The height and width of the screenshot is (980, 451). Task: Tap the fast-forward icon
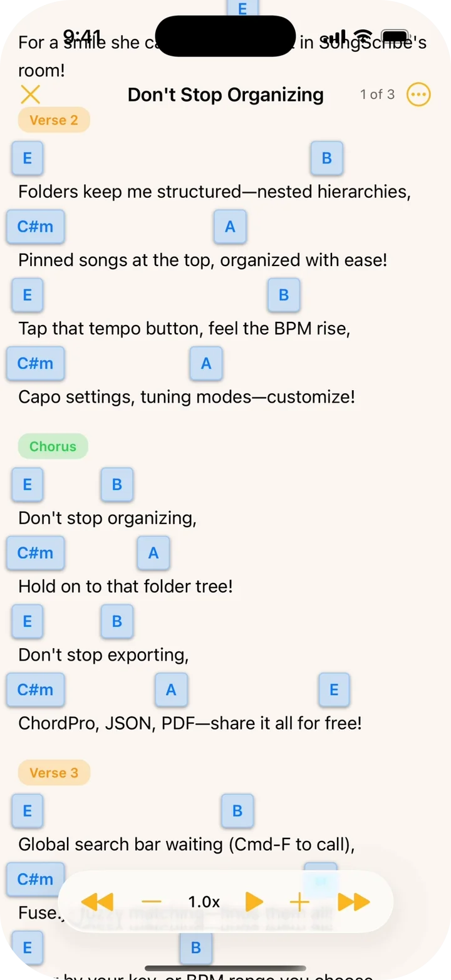[355, 902]
